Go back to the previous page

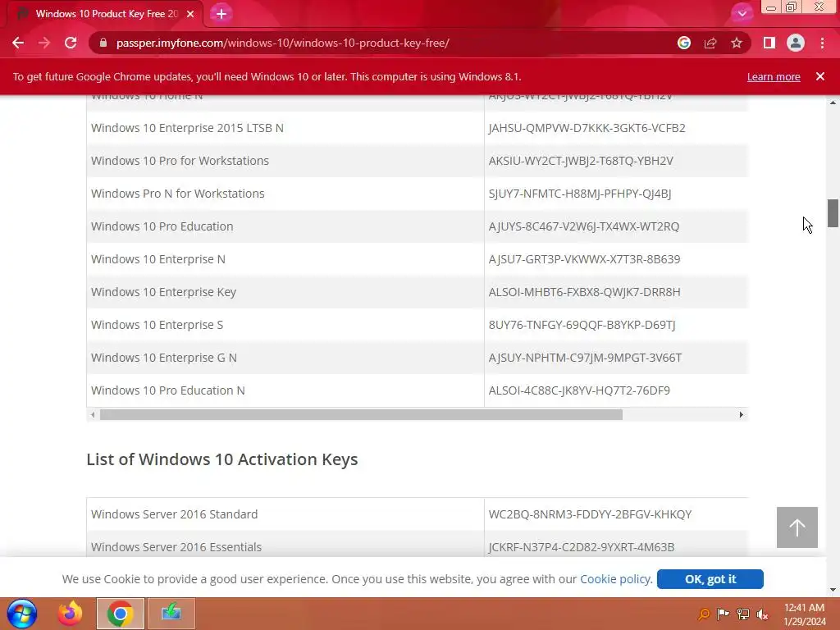pos(18,43)
